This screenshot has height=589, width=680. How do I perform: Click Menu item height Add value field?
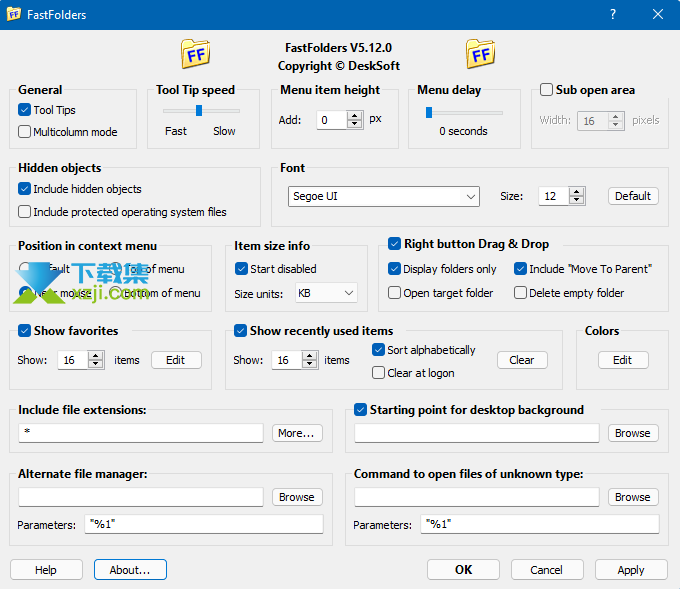332,120
